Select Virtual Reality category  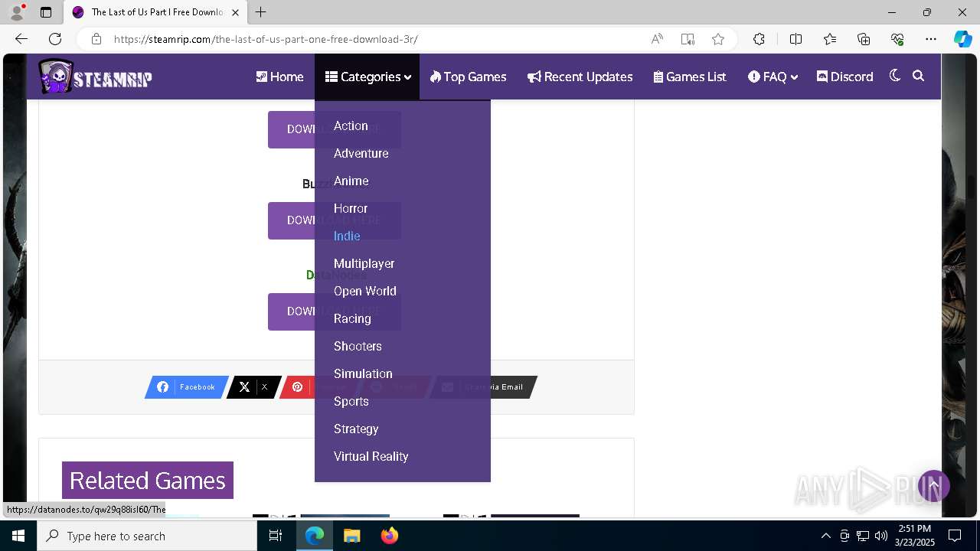[371, 456]
